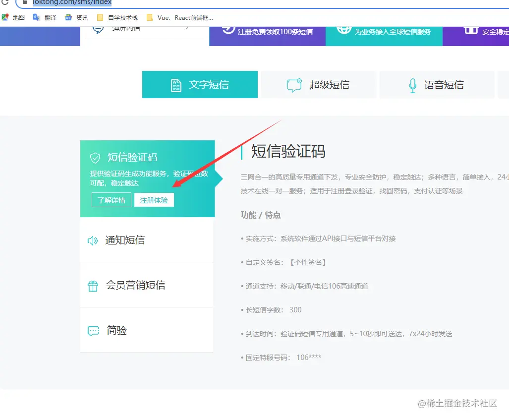This screenshot has height=420, width=509.
Task: Open the 资讯 news bookmark
Action: tap(77, 17)
